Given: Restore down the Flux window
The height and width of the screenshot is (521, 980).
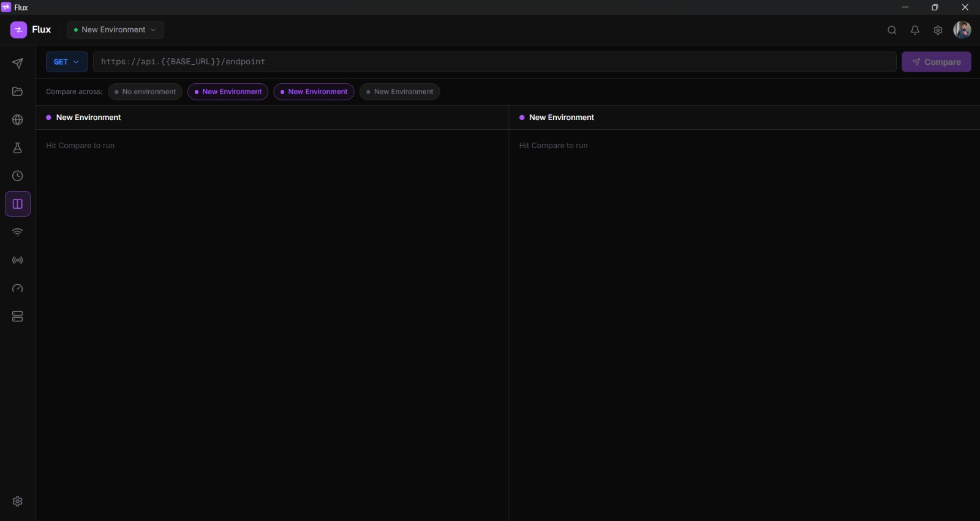Looking at the screenshot, I should 935,7.
